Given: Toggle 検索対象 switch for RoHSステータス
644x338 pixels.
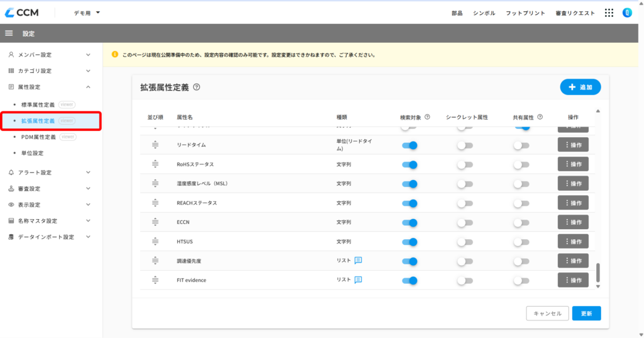Looking at the screenshot, I should 409,164.
